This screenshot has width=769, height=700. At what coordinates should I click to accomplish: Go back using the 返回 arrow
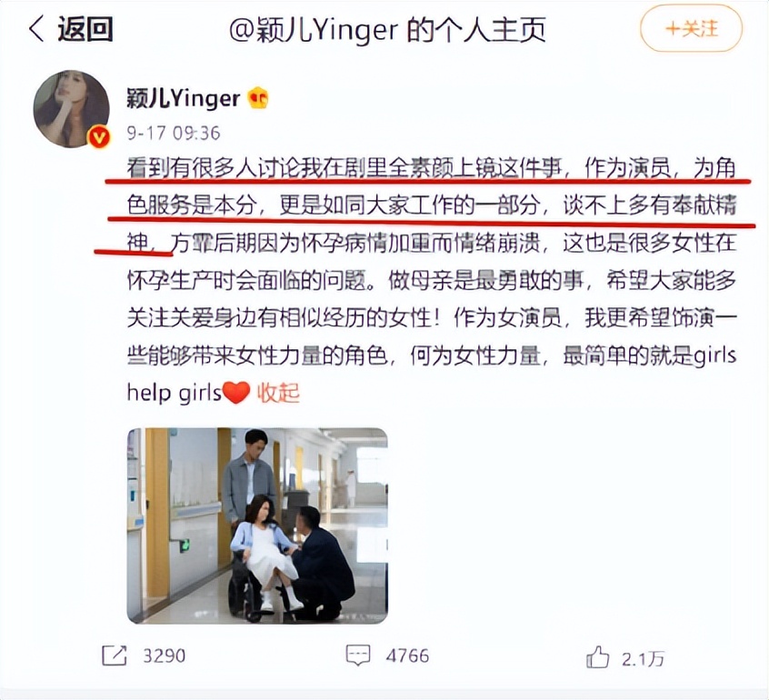[36, 28]
